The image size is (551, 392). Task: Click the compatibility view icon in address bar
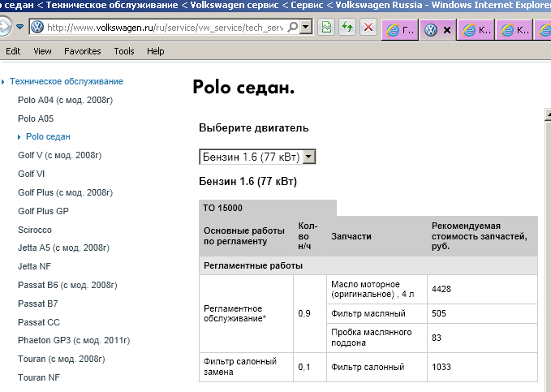coord(326,27)
